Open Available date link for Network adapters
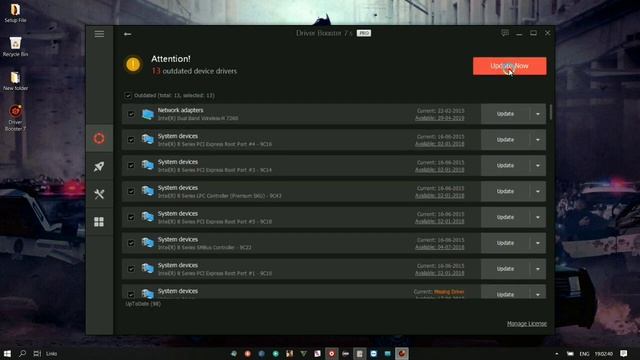This screenshot has height=360, width=640. tap(440, 118)
